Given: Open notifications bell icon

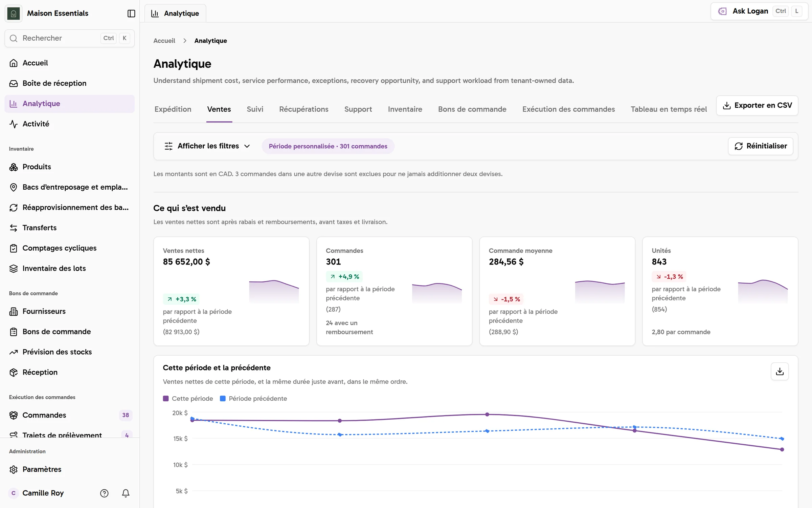Looking at the screenshot, I should [126, 493].
